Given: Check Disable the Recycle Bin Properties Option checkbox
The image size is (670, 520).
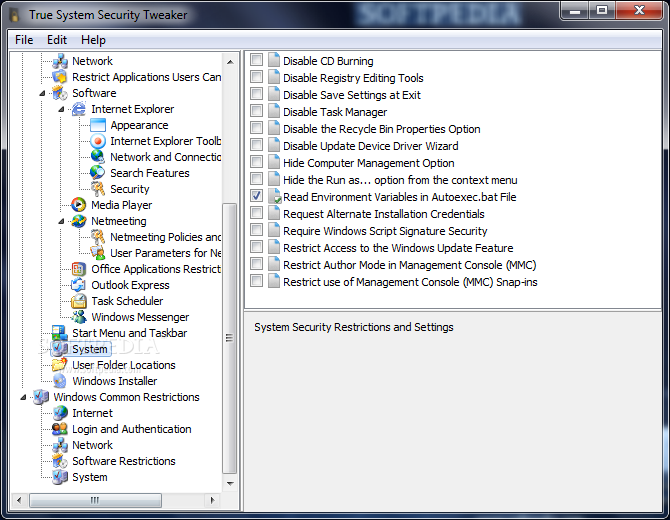Looking at the screenshot, I should coord(256,128).
